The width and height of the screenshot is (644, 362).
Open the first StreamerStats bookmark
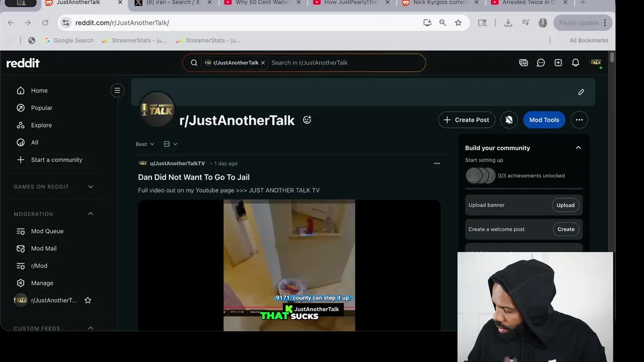click(134, 40)
